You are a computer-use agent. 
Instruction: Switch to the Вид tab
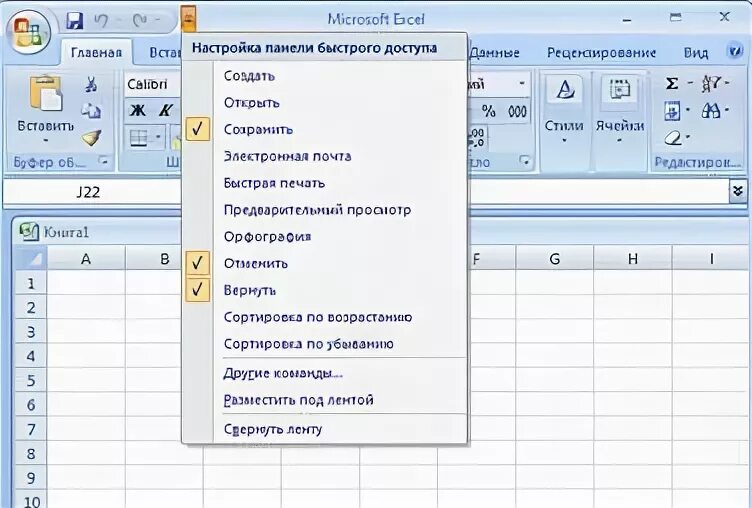[695, 52]
